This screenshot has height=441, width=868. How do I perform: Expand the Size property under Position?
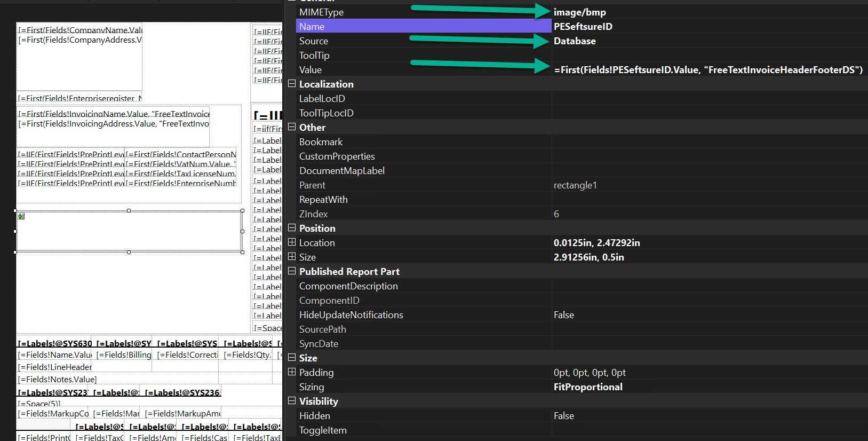[292, 256]
